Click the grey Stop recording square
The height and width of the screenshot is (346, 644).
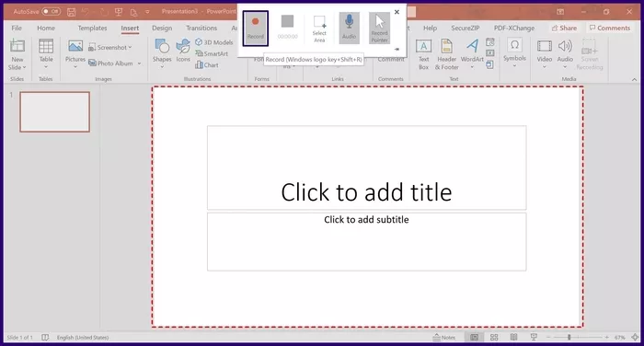click(x=287, y=21)
